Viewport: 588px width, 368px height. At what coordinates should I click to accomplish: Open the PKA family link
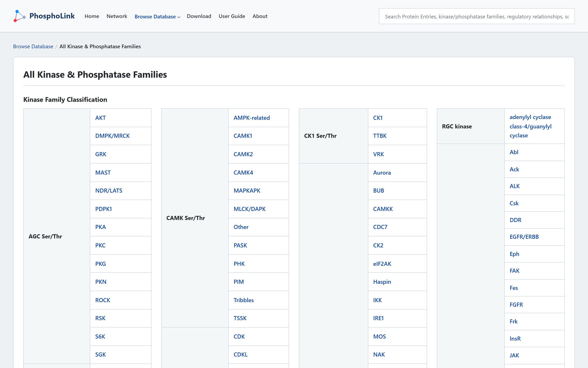pyautogui.click(x=100, y=227)
